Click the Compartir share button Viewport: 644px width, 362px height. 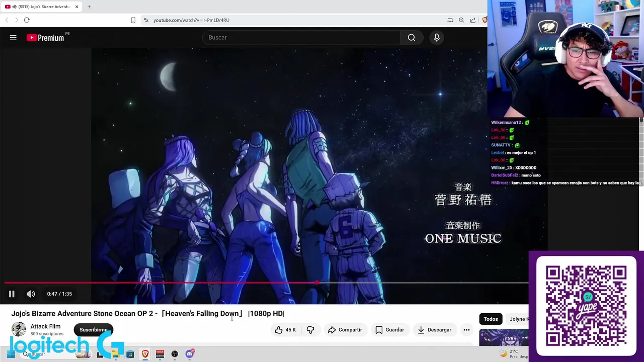[x=345, y=330]
